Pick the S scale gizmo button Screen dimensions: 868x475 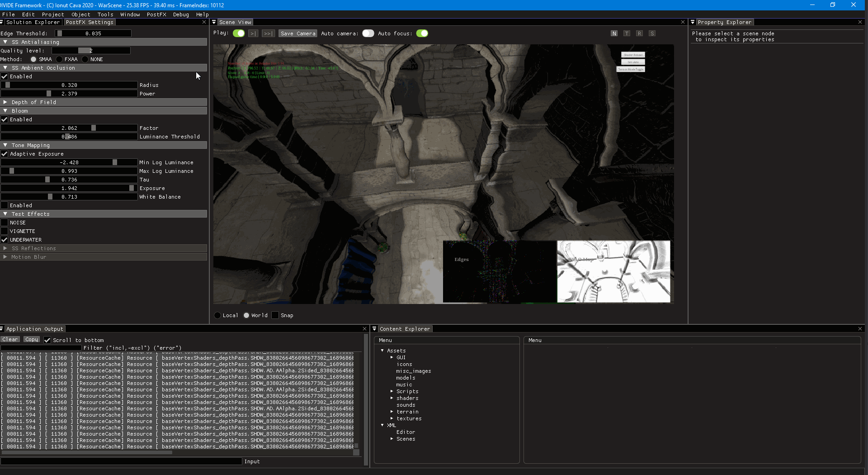point(652,33)
